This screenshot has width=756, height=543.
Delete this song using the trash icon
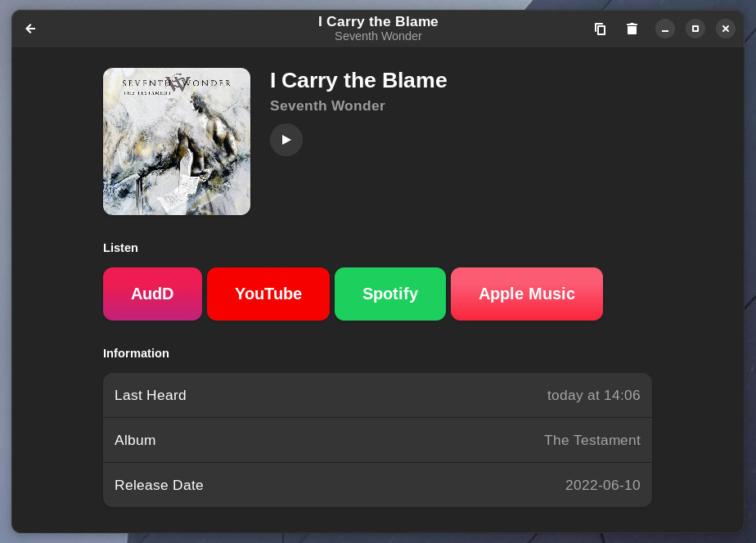pyautogui.click(x=632, y=29)
